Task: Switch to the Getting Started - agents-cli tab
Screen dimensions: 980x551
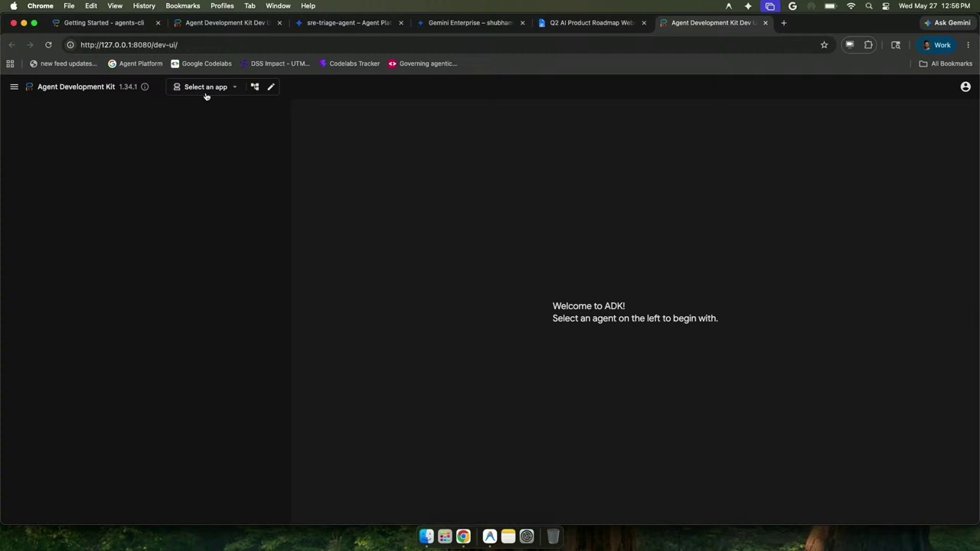Action: [x=104, y=23]
